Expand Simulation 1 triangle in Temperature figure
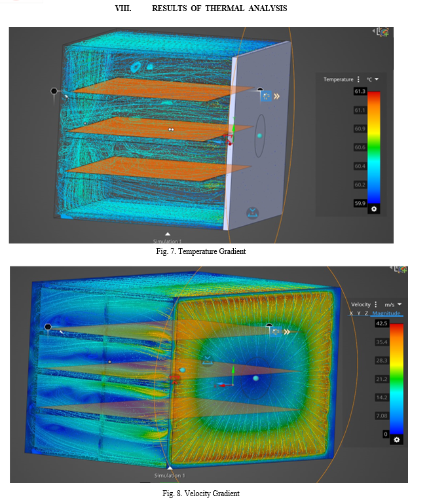This screenshot has height=504, width=429. [168, 234]
